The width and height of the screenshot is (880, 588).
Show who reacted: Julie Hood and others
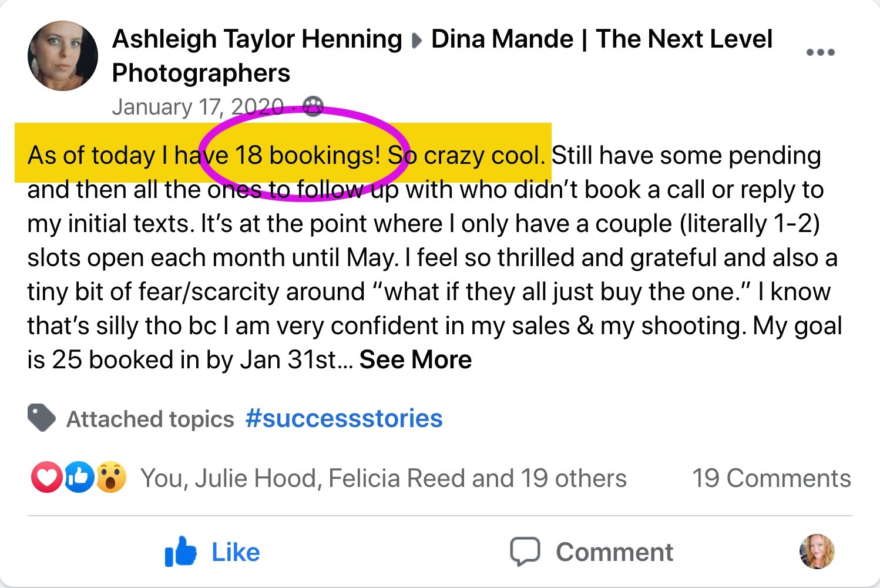(x=383, y=478)
